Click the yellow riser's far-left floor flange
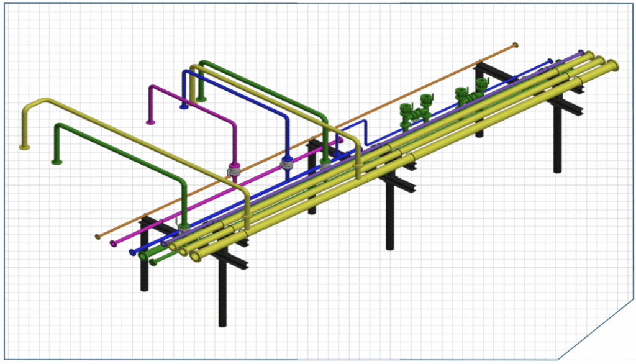 (25, 147)
